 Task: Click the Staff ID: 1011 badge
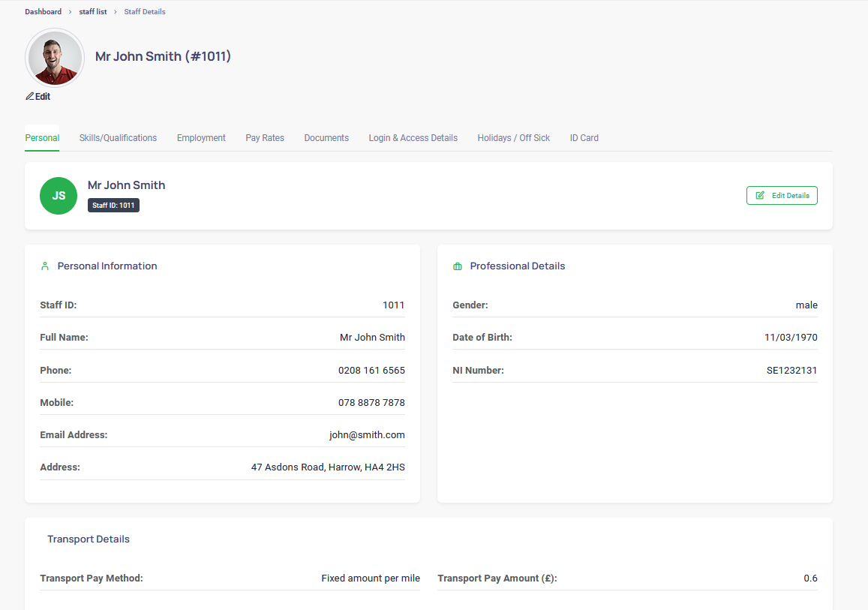pyautogui.click(x=113, y=205)
